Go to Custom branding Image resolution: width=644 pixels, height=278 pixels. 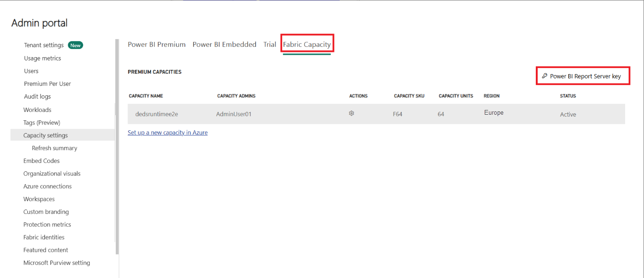[46, 211]
